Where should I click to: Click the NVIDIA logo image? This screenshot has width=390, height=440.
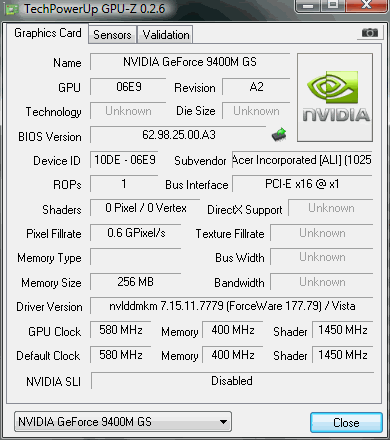tap(335, 97)
